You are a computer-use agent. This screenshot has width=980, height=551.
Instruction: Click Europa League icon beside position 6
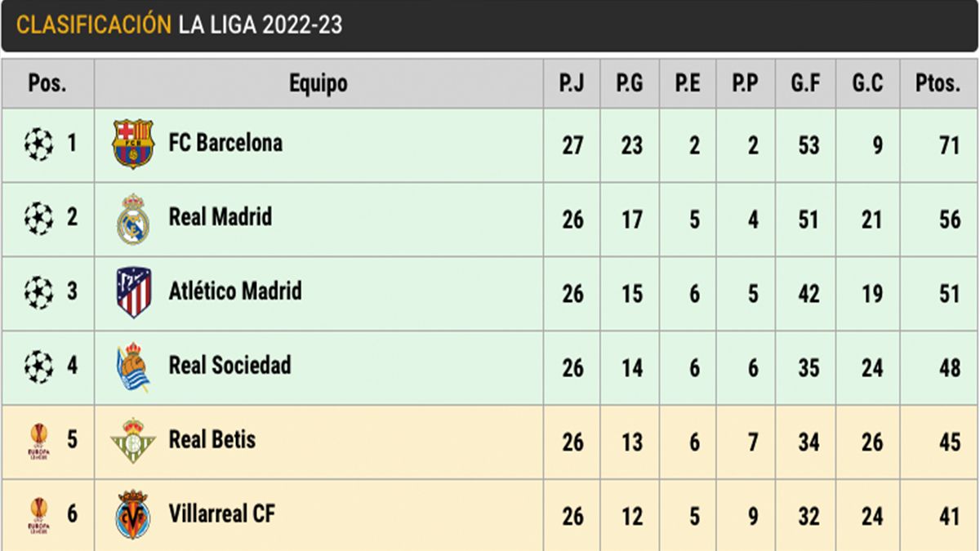[x=38, y=515]
